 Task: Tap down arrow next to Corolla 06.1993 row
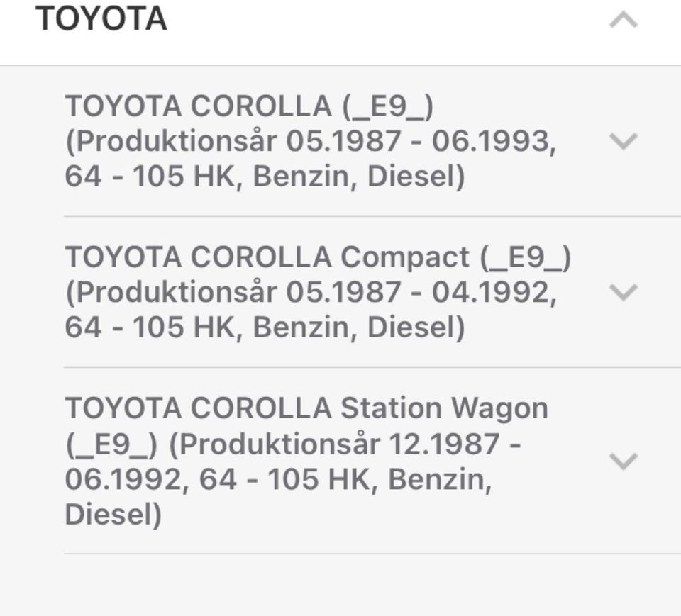624,140
